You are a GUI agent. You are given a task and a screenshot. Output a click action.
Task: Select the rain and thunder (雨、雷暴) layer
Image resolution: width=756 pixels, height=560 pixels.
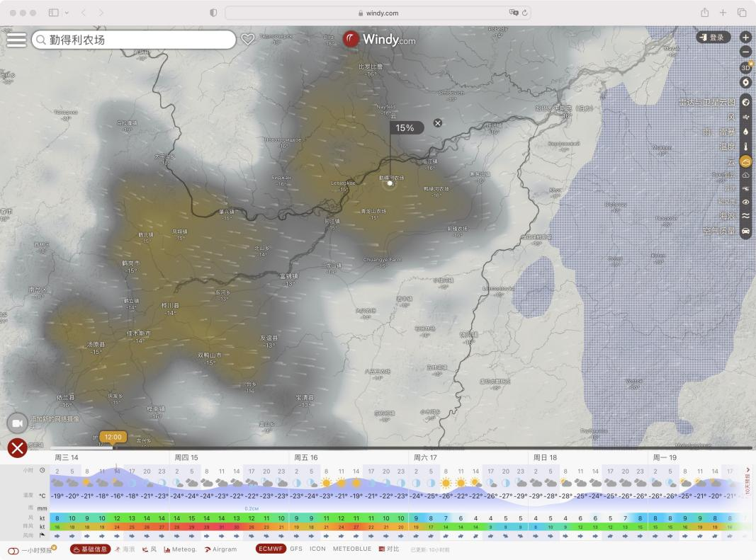[745, 132]
